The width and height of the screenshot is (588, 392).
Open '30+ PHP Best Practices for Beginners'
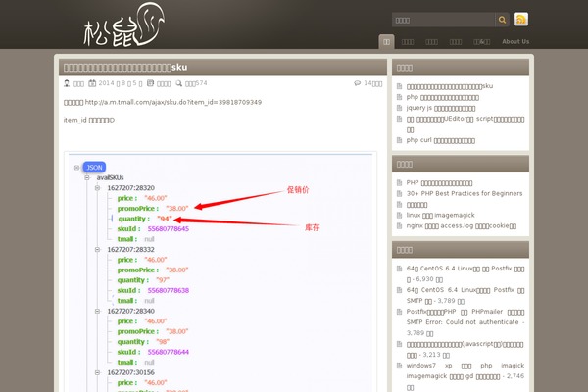(x=465, y=194)
